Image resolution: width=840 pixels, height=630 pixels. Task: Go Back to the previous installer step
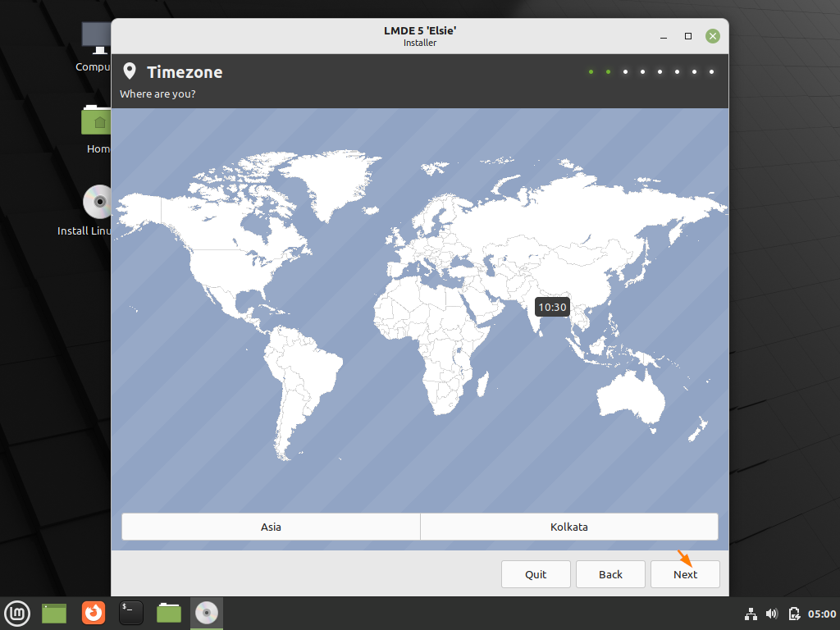coord(610,574)
